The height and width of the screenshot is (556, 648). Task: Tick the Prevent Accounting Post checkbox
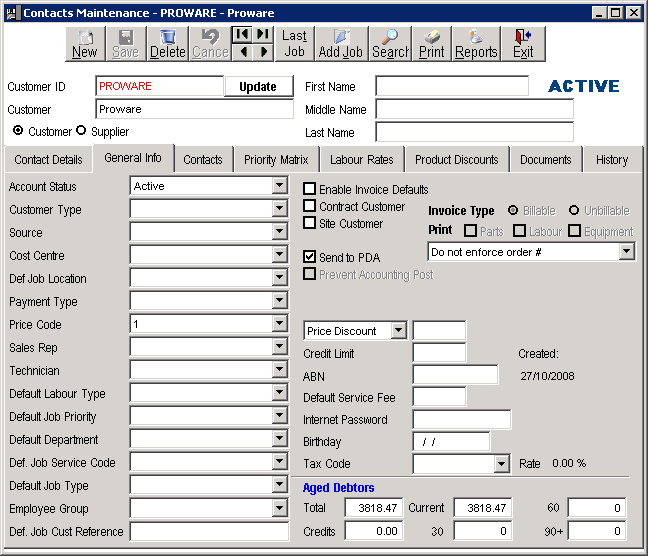309,274
